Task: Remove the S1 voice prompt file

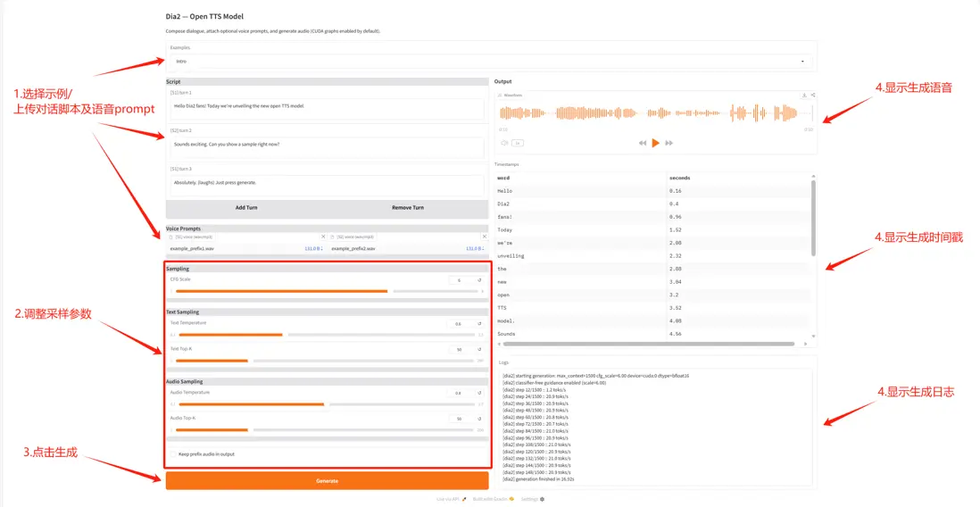Action: (323, 237)
